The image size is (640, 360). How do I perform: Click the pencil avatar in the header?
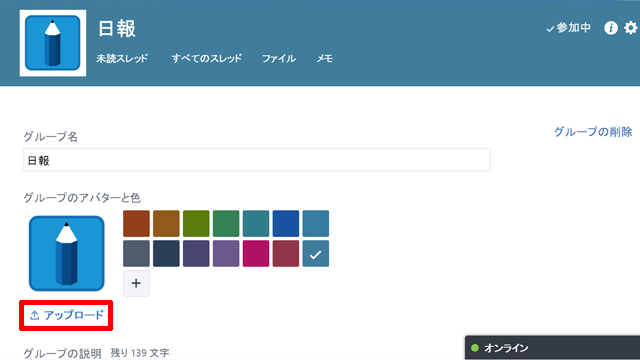click(x=53, y=43)
